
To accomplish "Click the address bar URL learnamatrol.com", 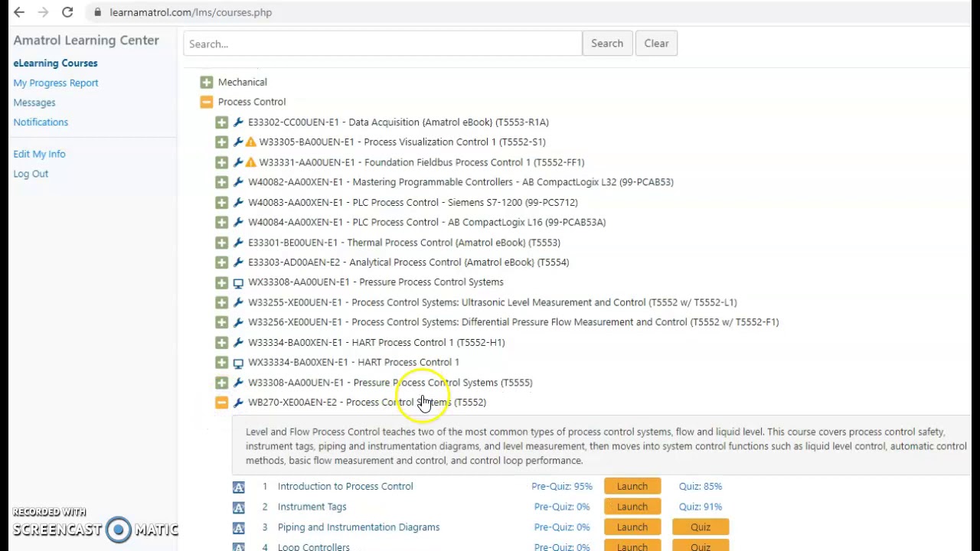I will point(191,12).
